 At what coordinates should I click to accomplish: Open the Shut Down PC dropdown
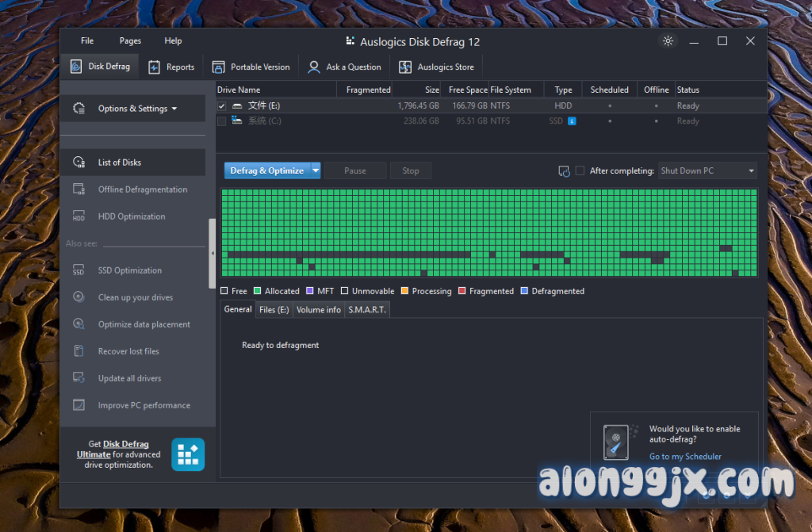pyautogui.click(x=707, y=170)
